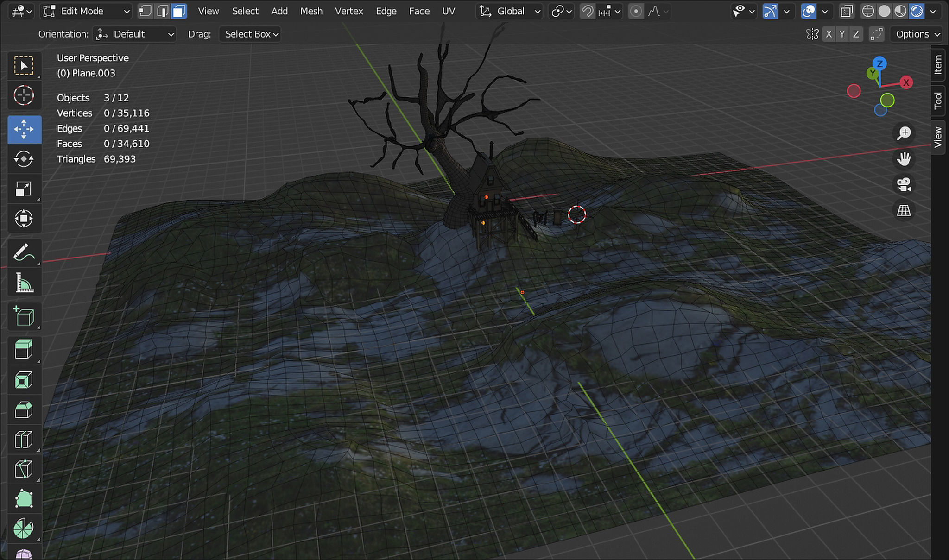Switch to solid viewport shading
Viewport: 949px width, 560px height.
click(884, 11)
